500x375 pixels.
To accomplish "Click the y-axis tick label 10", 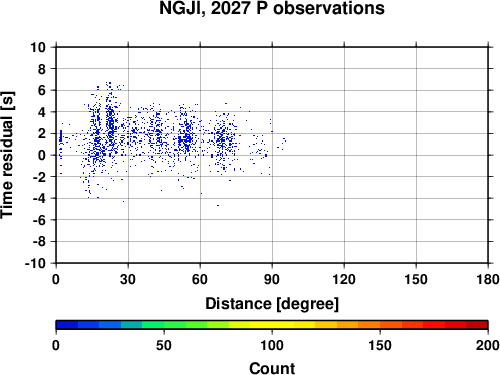I will click(x=38, y=47).
